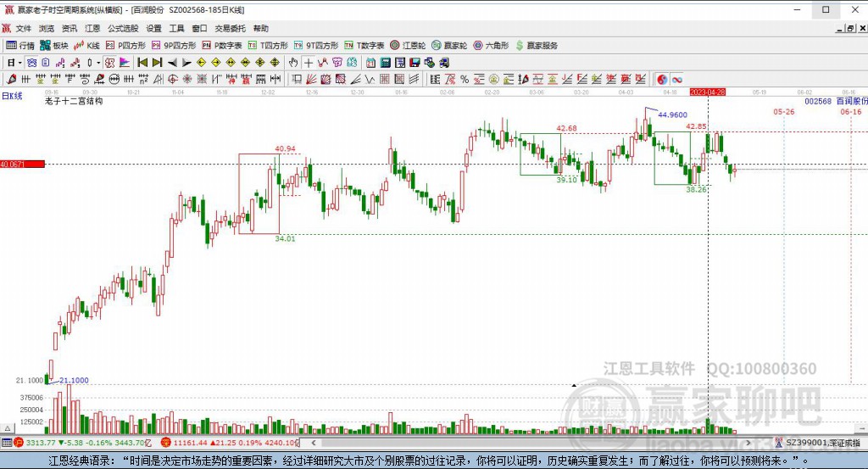Select the zigzag wave line tool
868x469 pixels.
click(370, 79)
